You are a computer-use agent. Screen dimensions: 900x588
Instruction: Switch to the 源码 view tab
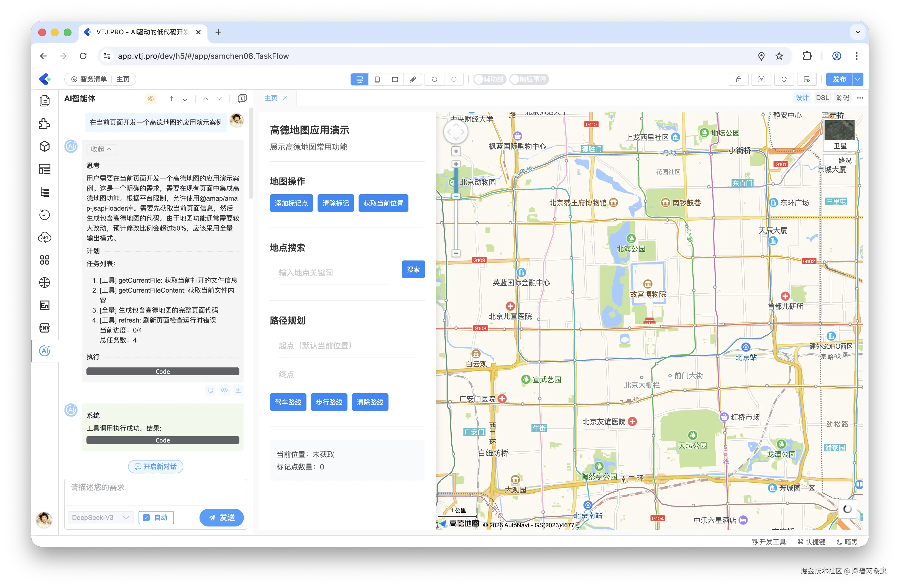click(843, 98)
